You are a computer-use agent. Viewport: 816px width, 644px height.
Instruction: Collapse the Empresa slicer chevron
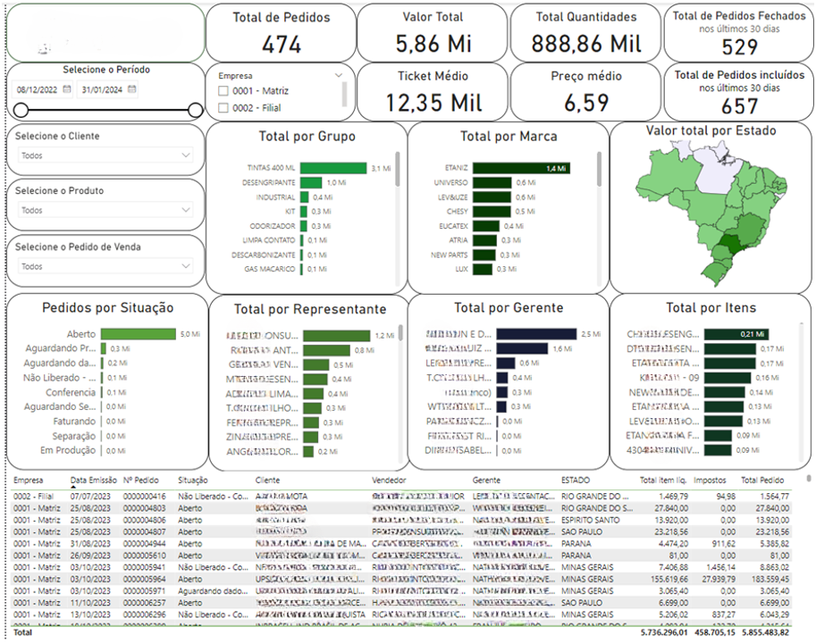pos(339,75)
